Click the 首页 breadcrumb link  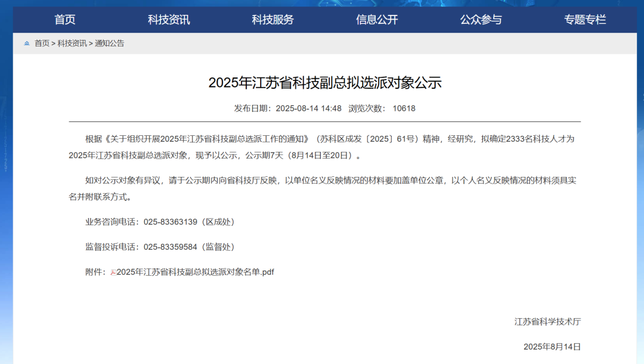42,43
